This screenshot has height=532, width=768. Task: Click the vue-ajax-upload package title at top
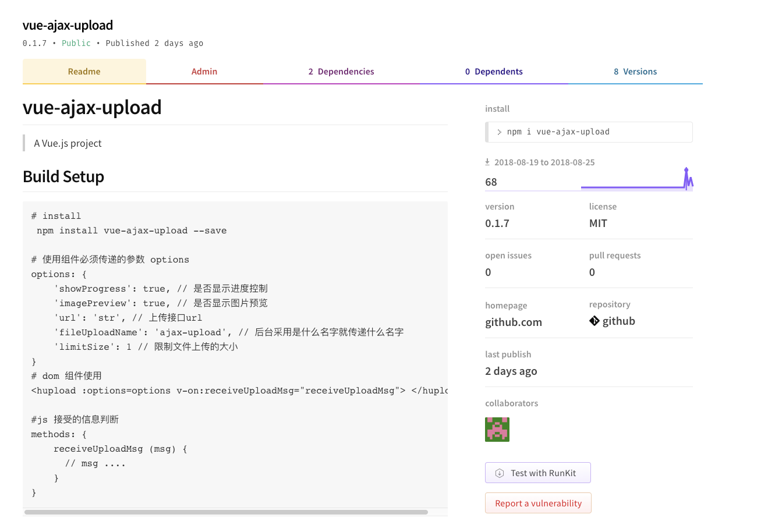(68, 25)
